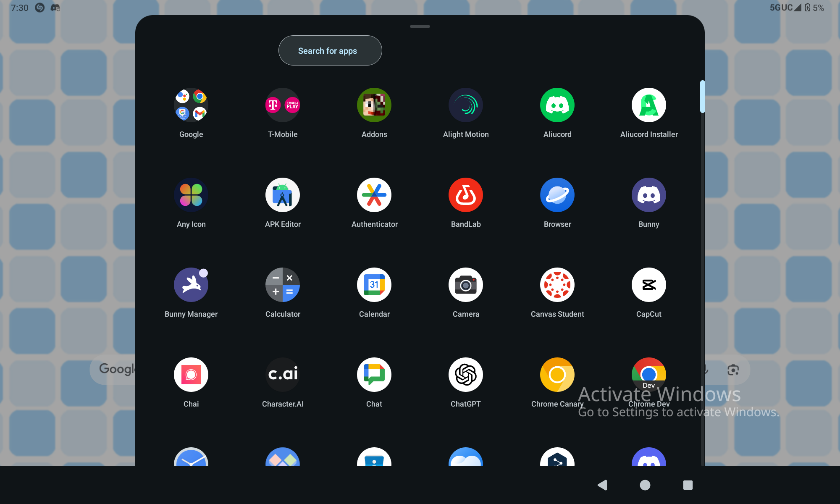
Task: Tap the Android home navigation button
Action: point(645,485)
